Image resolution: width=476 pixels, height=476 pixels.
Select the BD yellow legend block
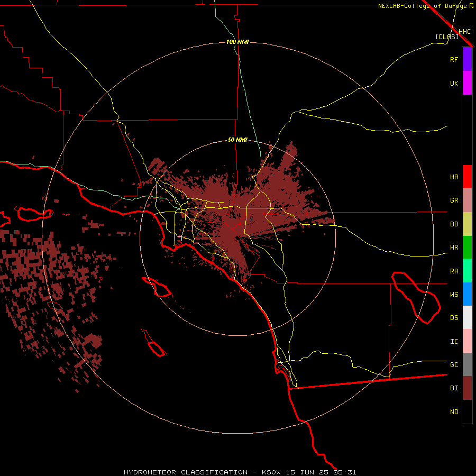467,224
